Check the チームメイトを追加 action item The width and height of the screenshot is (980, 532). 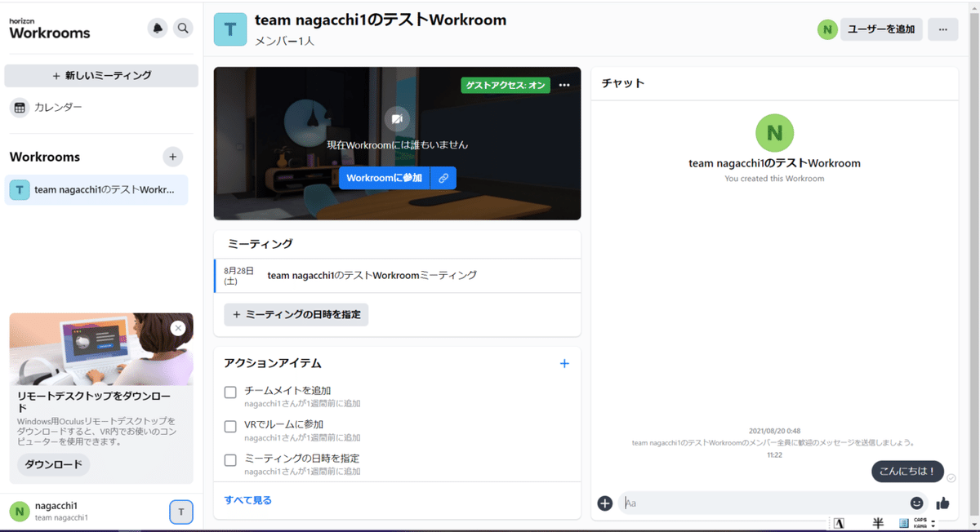tap(230, 392)
